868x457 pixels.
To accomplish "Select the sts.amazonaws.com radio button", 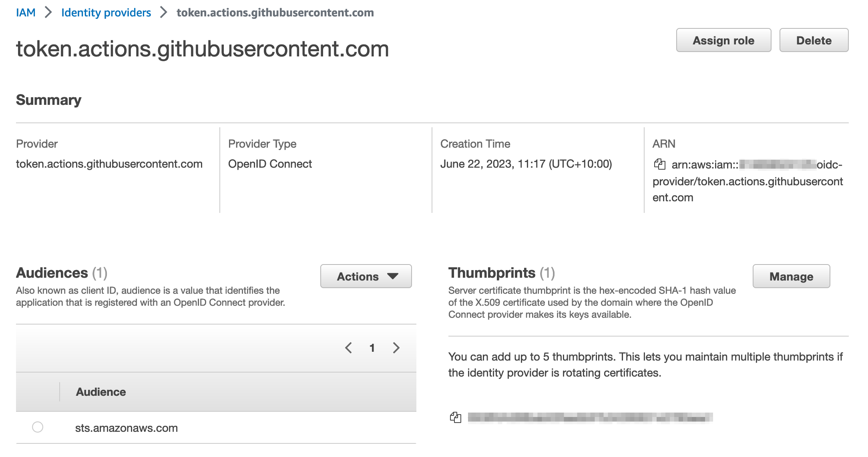I will 38,427.
